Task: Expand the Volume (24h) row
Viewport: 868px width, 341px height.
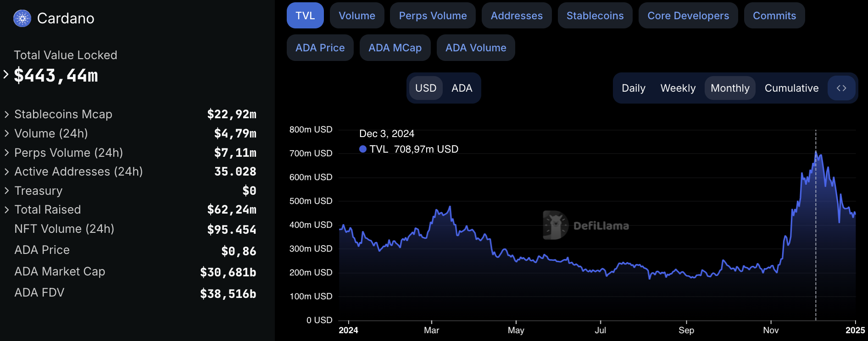Action: pyautogui.click(x=7, y=133)
